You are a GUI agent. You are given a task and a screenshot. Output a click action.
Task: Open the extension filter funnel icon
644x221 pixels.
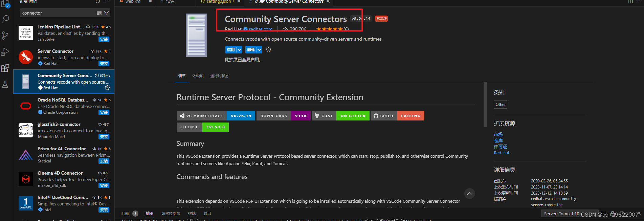pos(107,13)
